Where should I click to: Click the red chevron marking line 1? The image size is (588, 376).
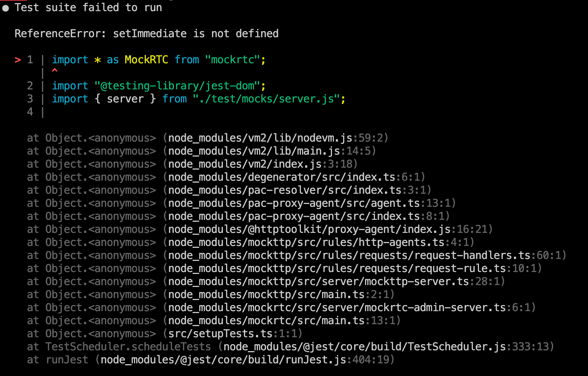pos(17,59)
